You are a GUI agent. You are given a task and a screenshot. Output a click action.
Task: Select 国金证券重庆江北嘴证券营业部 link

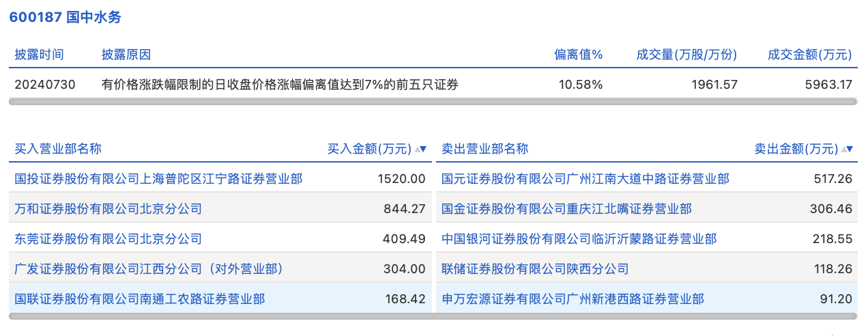566,209
